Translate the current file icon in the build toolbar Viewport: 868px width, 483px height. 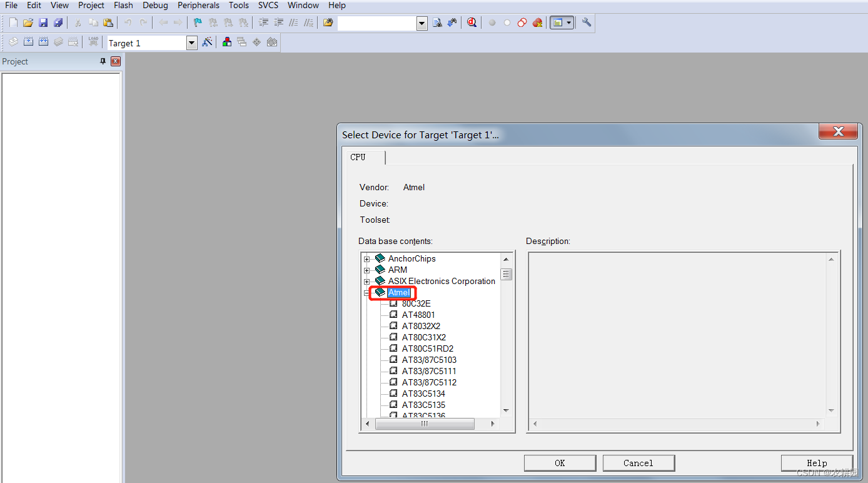(13, 42)
